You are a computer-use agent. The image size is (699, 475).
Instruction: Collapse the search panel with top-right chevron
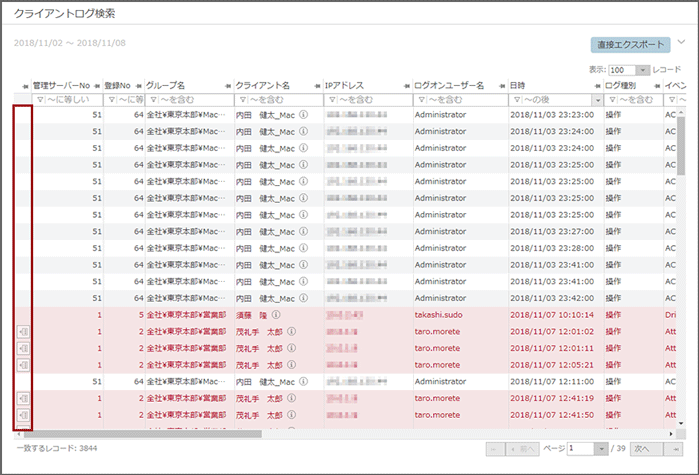(682, 43)
